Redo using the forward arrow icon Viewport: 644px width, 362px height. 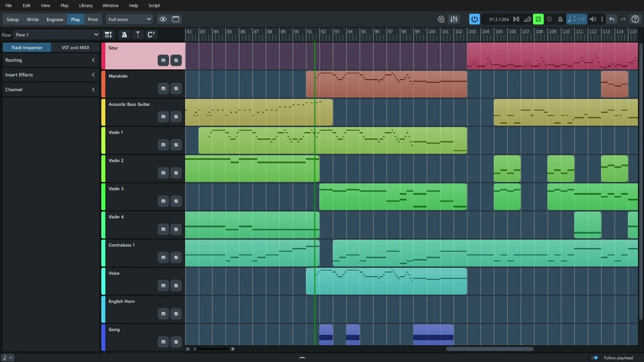[x=623, y=19]
